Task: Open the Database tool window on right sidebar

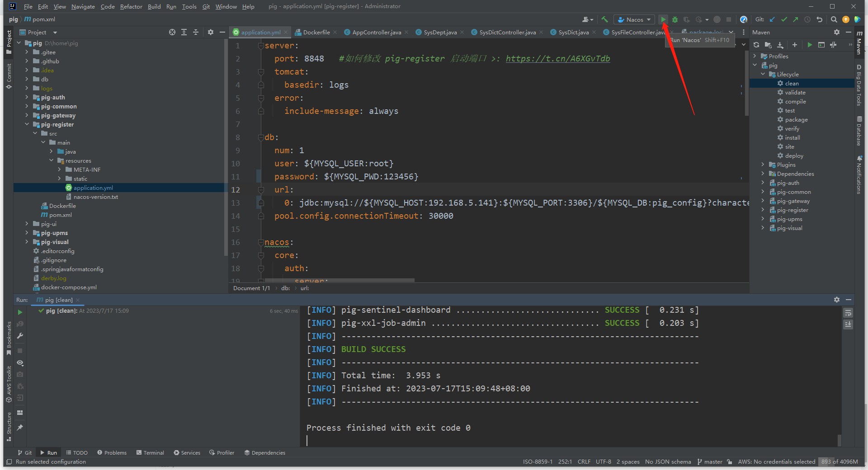Action: (x=859, y=131)
